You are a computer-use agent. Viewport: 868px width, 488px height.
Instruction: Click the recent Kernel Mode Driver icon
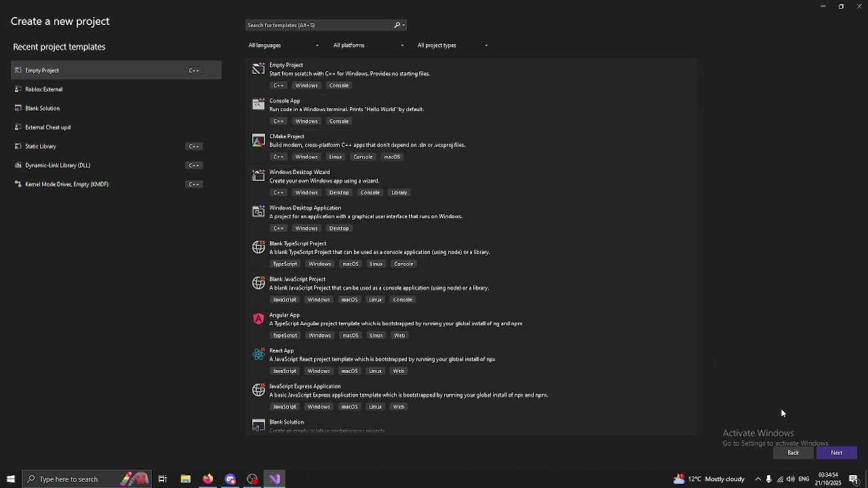click(x=18, y=184)
